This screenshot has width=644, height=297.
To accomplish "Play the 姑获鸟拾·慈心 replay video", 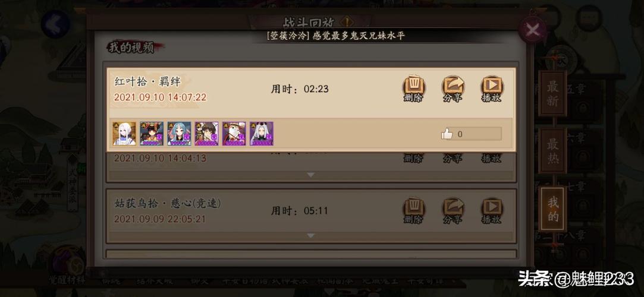I will [492, 211].
